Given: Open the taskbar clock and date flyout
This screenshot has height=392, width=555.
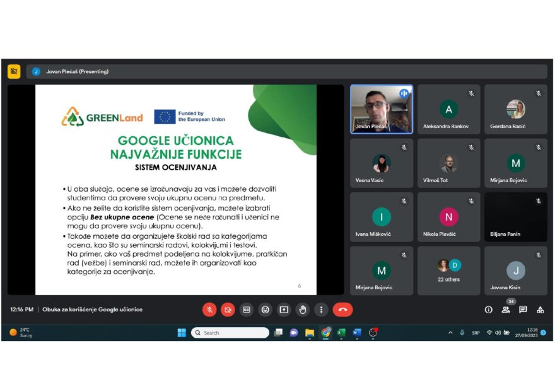Looking at the screenshot, I should (527, 333).
